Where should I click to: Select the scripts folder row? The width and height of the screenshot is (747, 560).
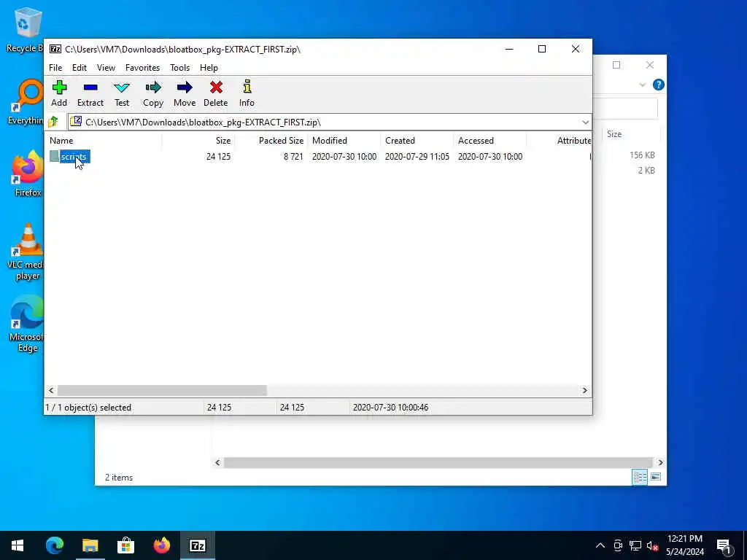(318, 156)
